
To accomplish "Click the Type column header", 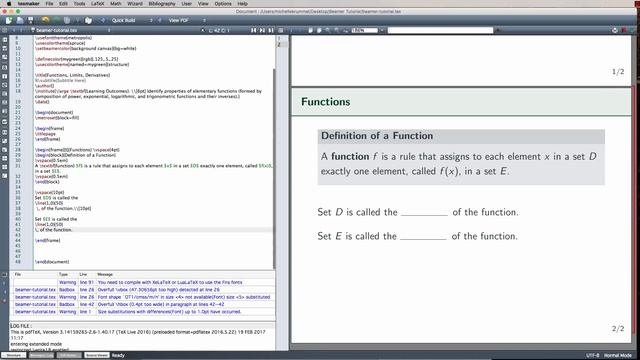I will pos(63,274).
